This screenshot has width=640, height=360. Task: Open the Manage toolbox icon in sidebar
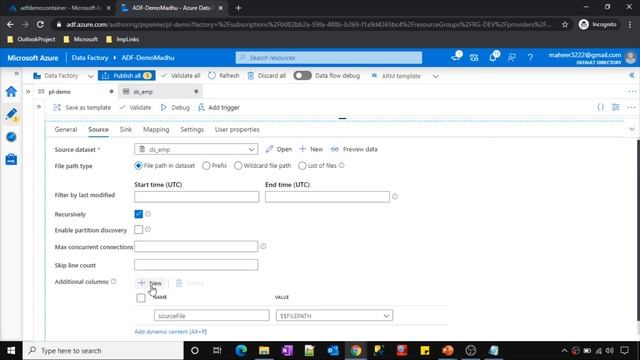pyautogui.click(x=11, y=159)
